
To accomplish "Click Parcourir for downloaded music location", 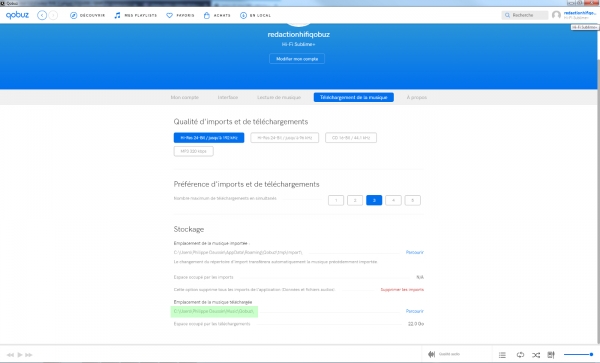I will click(x=415, y=311).
